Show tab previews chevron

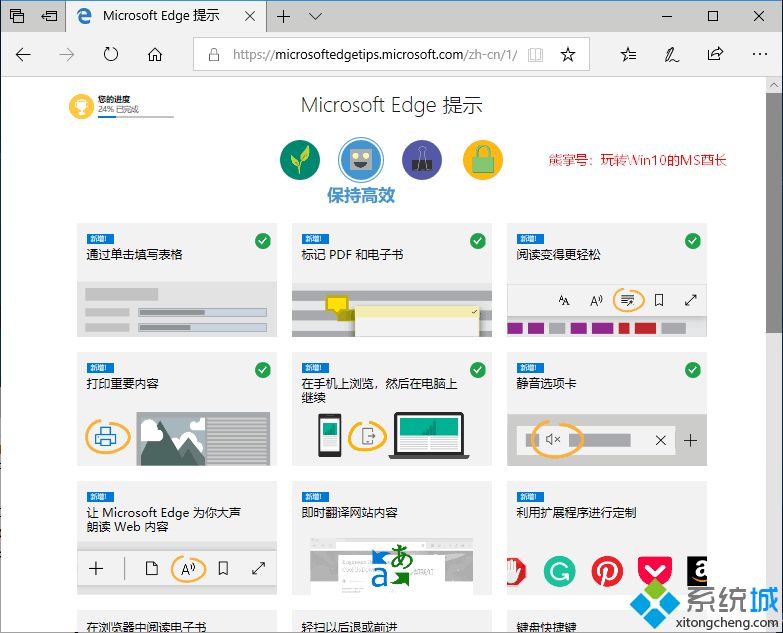315,16
